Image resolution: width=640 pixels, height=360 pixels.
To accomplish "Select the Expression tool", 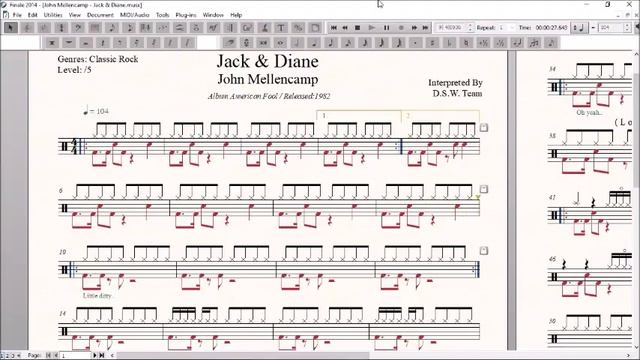I will 213,28.
